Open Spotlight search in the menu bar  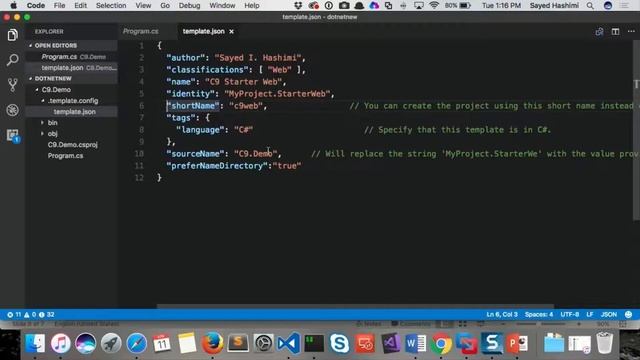tap(590, 6)
